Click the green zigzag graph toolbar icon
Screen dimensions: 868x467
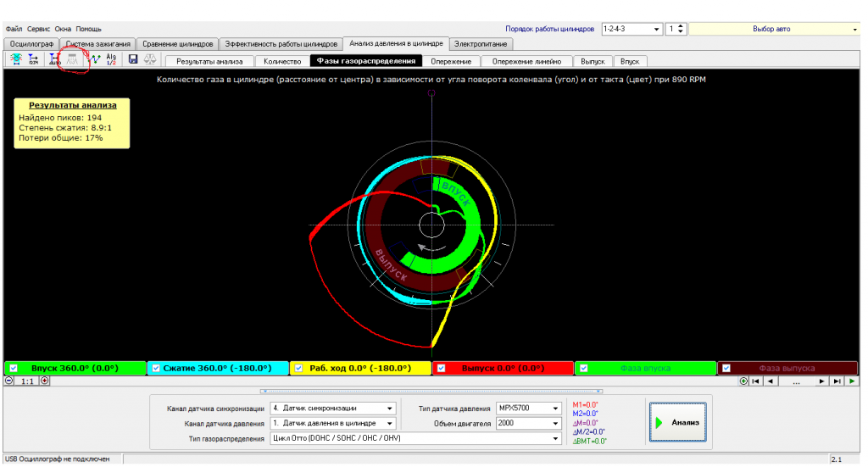pyautogui.click(x=95, y=59)
